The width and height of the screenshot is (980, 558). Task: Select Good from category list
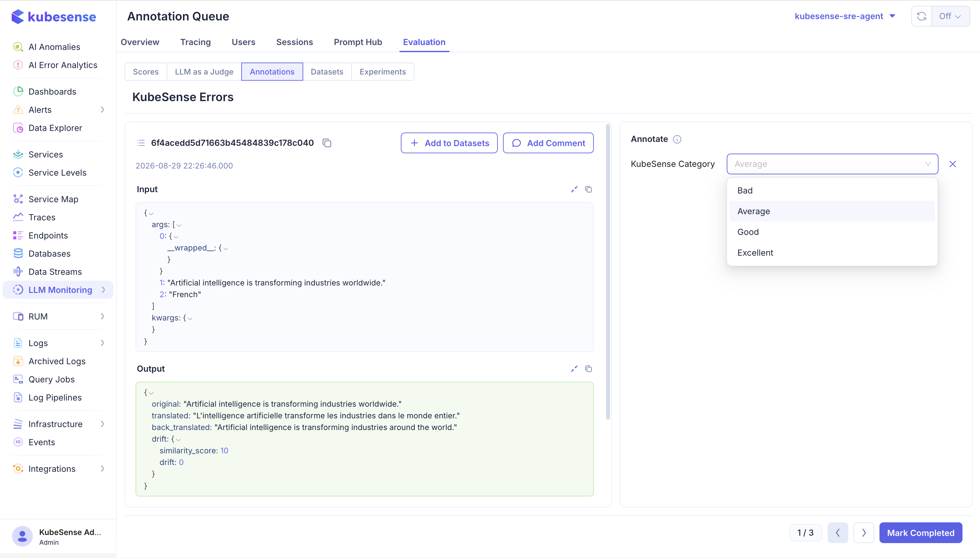coord(832,232)
